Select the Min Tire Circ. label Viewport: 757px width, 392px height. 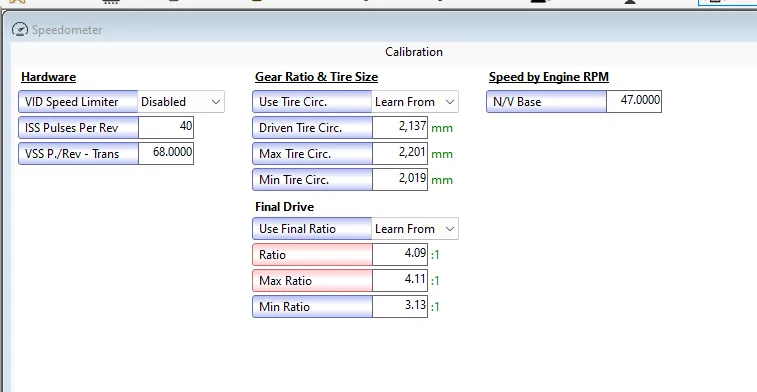click(x=312, y=180)
